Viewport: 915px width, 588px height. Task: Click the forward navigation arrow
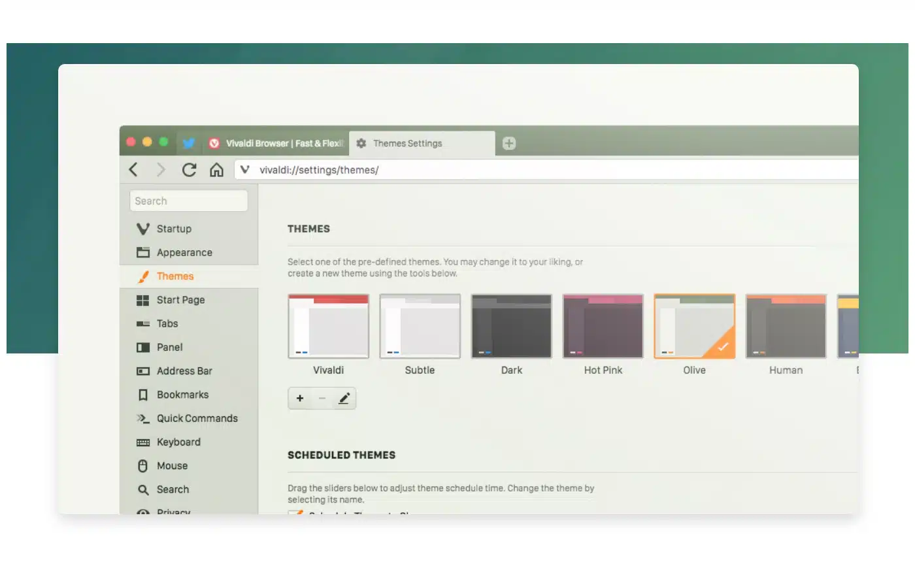pos(161,170)
